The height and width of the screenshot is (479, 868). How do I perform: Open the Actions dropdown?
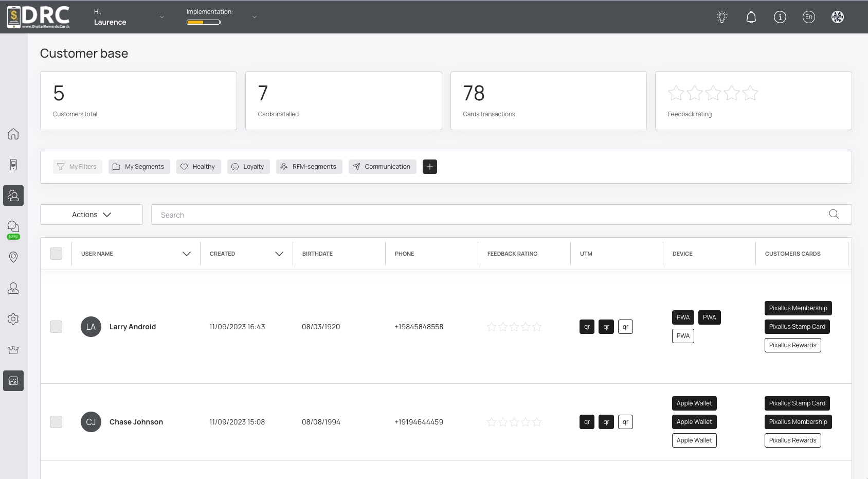coord(92,215)
